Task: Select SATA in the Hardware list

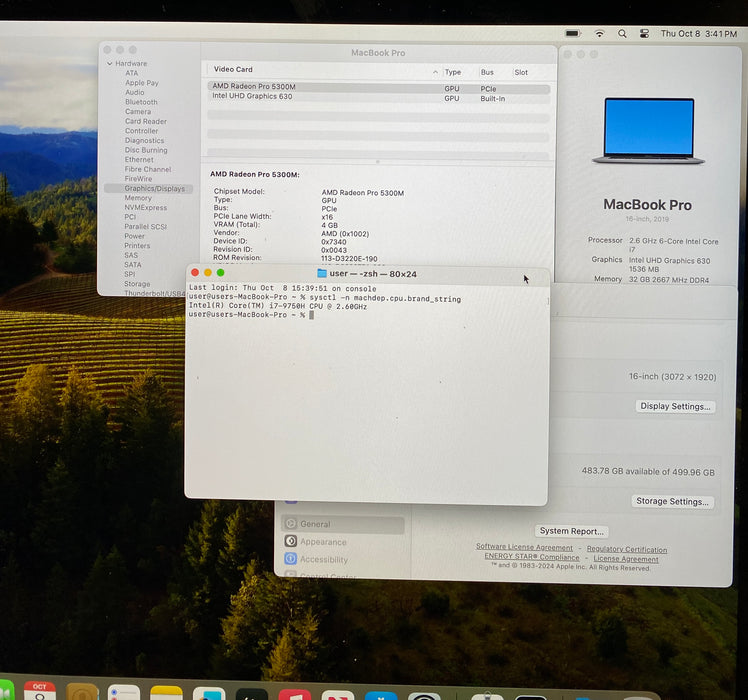Action: pos(133,265)
